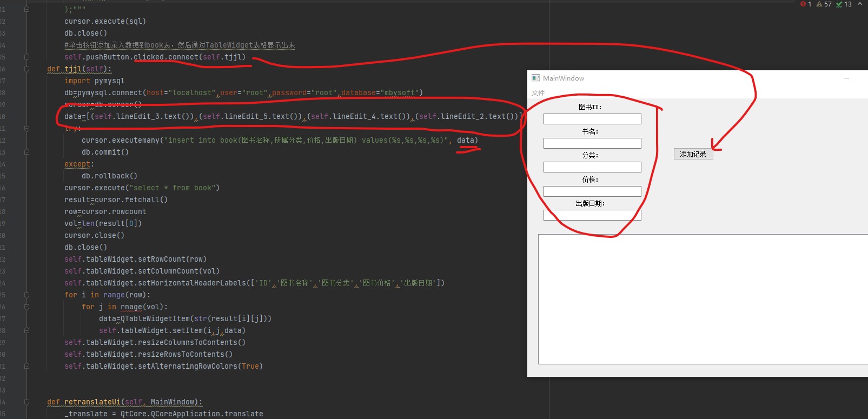Click the Chinese comment line above pushButton

coord(180,45)
